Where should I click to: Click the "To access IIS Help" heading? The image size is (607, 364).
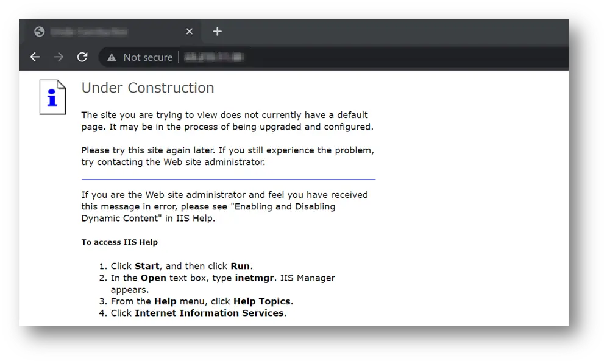119,242
